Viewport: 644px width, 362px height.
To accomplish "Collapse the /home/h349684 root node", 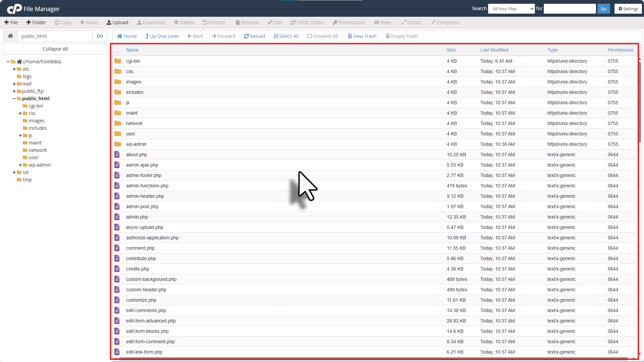I will coord(8,62).
